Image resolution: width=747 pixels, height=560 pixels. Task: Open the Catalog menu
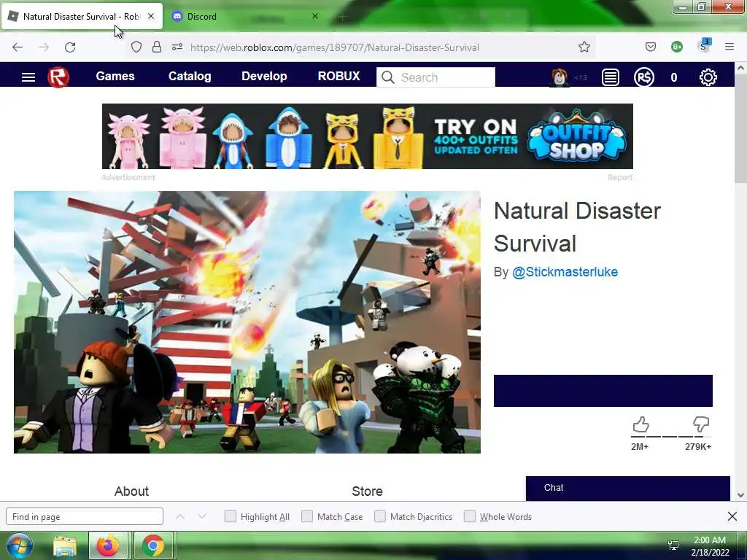(x=190, y=76)
